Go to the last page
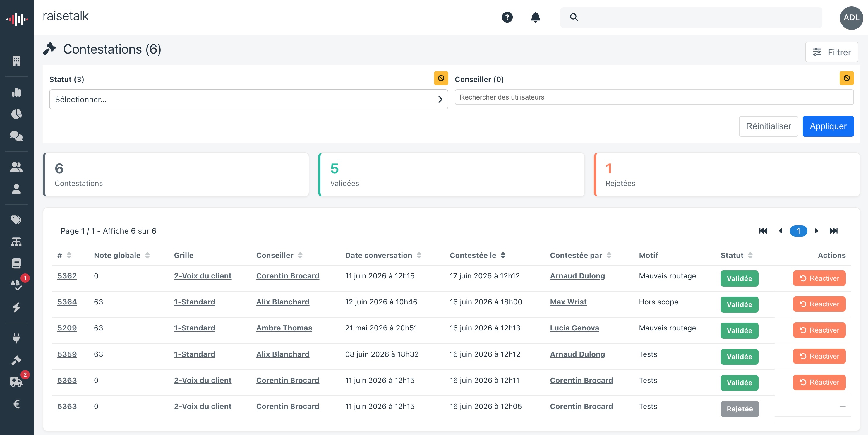This screenshot has width=868, height=435. [x=833, y=231]
